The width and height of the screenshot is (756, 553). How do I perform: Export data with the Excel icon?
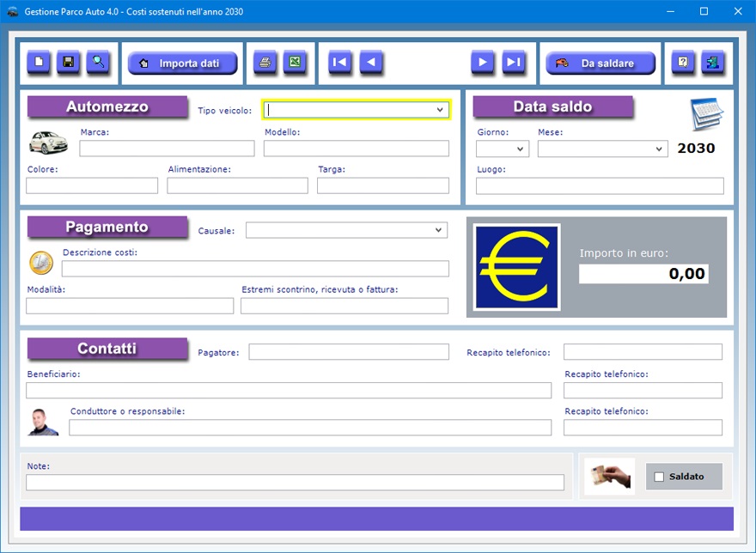click(x=295, y=62)
